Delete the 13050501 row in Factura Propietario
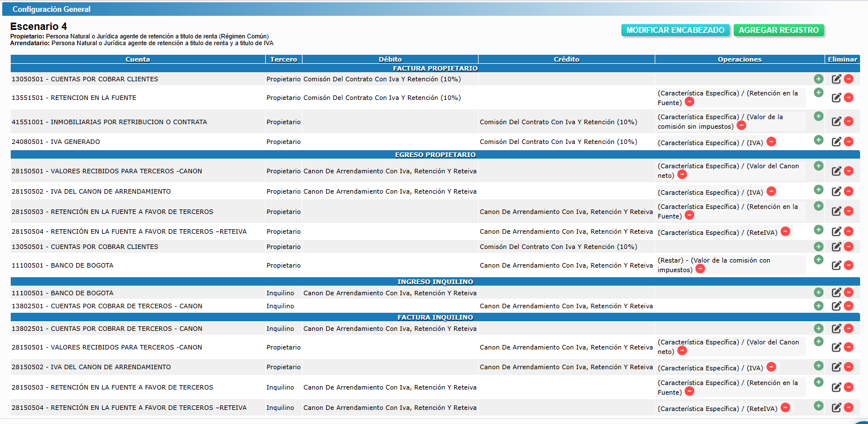 point(848,80)
